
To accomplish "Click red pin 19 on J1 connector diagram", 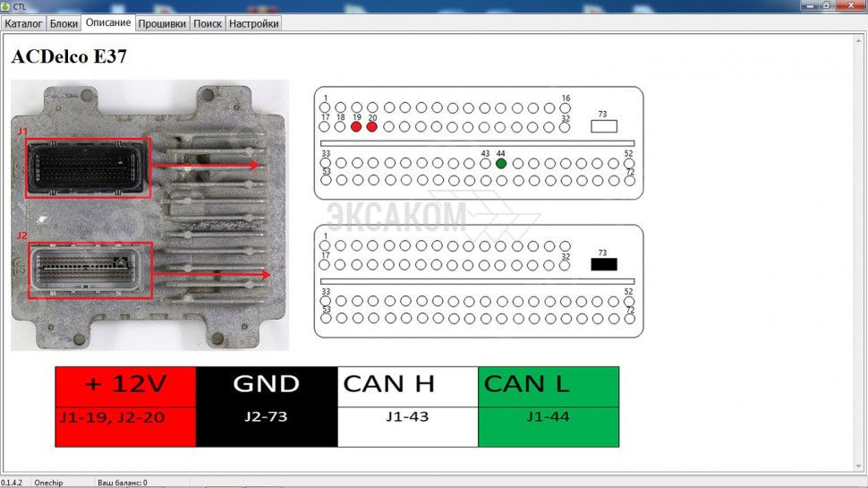I will pyautogui.click(x=356, y=127).
